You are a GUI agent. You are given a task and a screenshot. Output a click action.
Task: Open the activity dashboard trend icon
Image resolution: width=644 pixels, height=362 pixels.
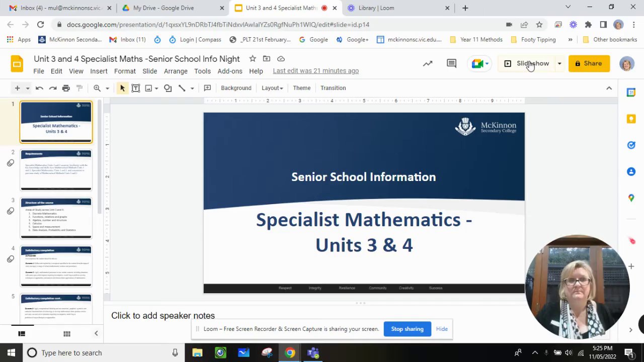point(428,63)
